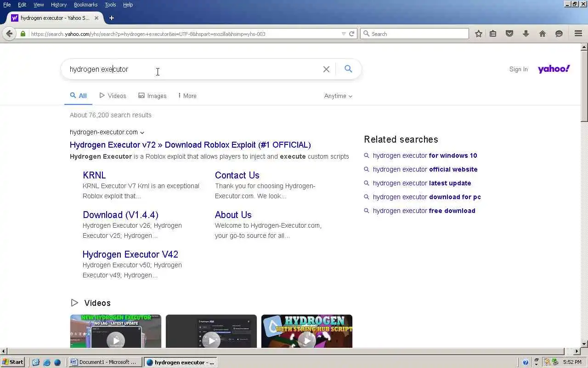The image size is (588, 368).
Task: Close the hydrogen executor Yahoo tab
Action: click(x=96, y=18)
